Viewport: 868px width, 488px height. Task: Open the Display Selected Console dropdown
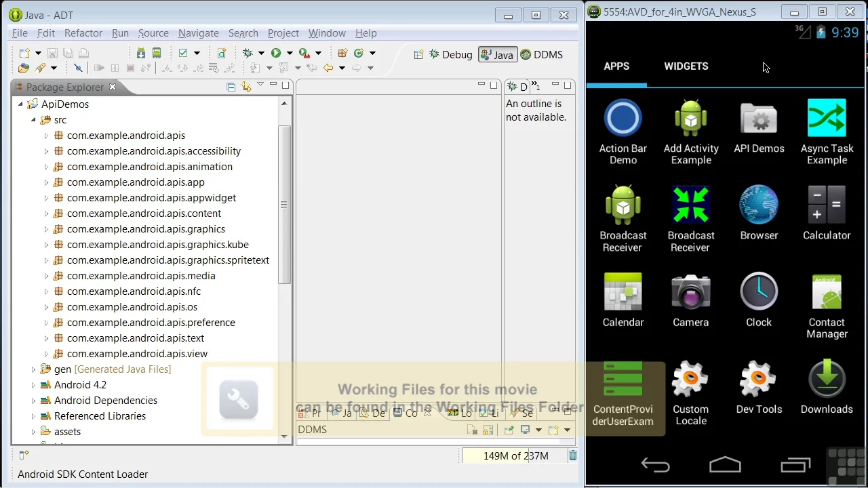point(538,430)
